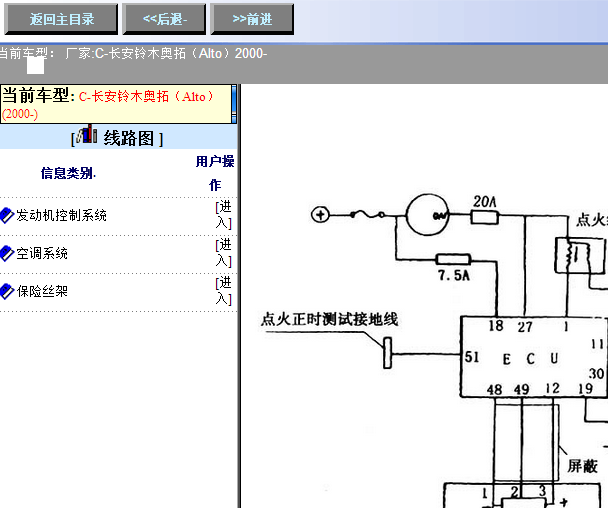
Task: Click the book icon beside 保险丝架
Action: 7,291
